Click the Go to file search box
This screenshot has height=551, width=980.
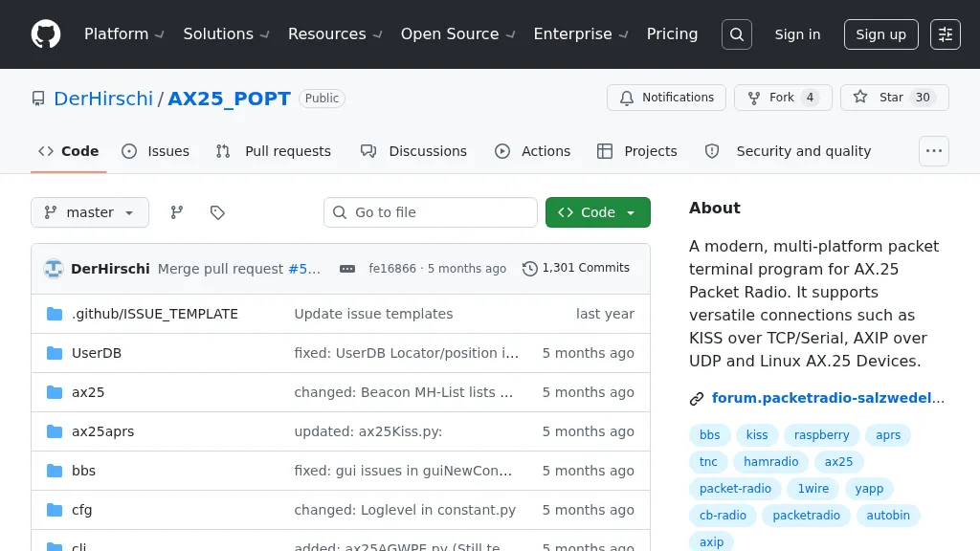click(x=430, y=212)
